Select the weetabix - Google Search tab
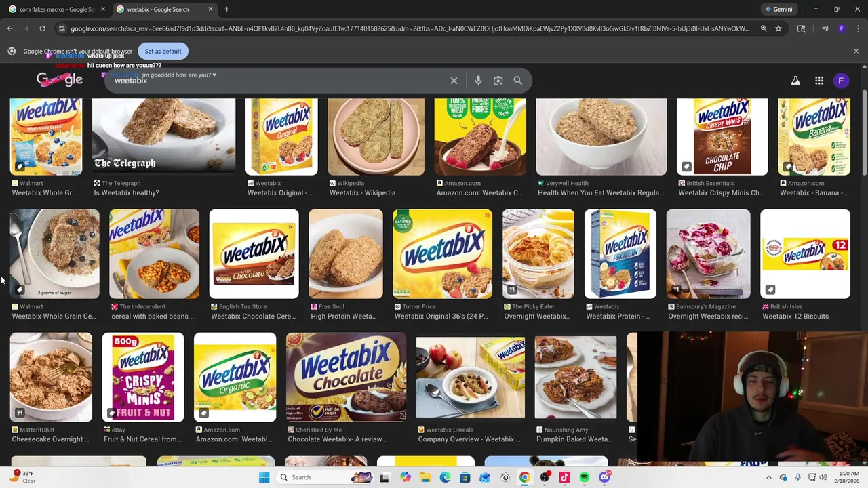 (163, 9)
